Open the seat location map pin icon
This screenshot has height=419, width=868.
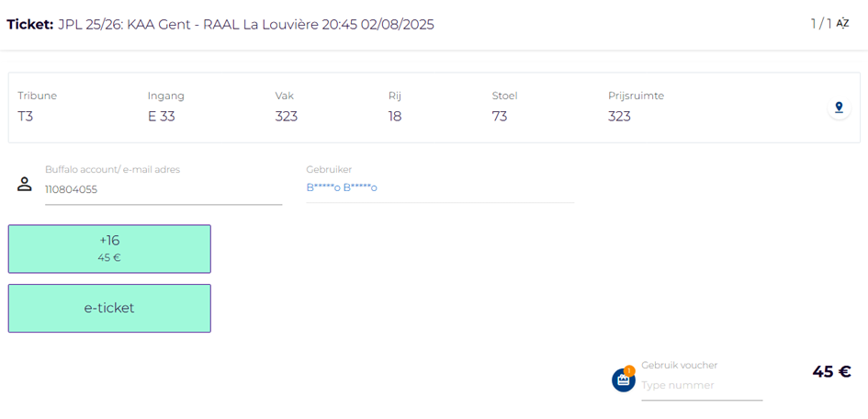pos(839,108)
